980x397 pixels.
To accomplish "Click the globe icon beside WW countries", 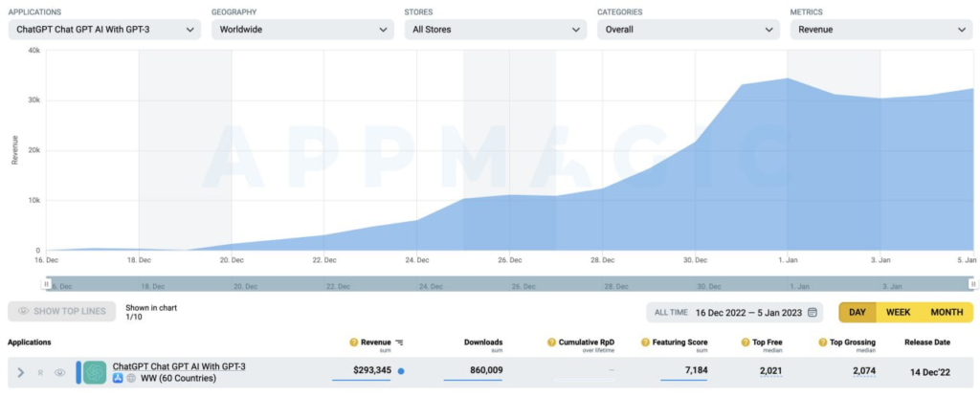I will [x=130, y=378].
